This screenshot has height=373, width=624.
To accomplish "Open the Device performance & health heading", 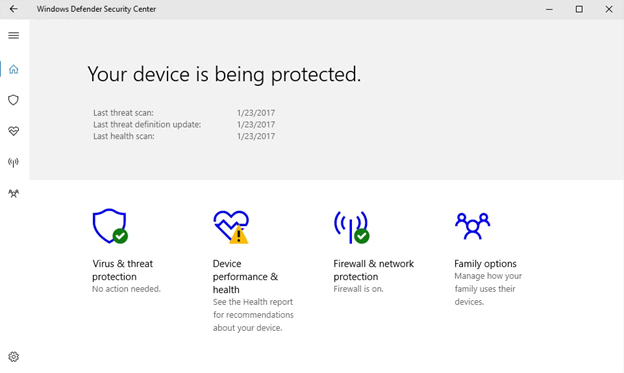I will pyautogui.click(x=245, y=277).
